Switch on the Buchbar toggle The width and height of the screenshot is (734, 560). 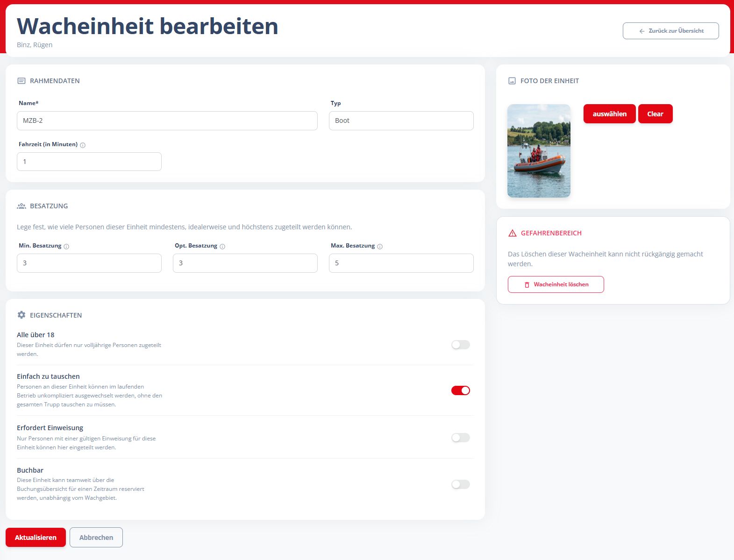point(461,484)
